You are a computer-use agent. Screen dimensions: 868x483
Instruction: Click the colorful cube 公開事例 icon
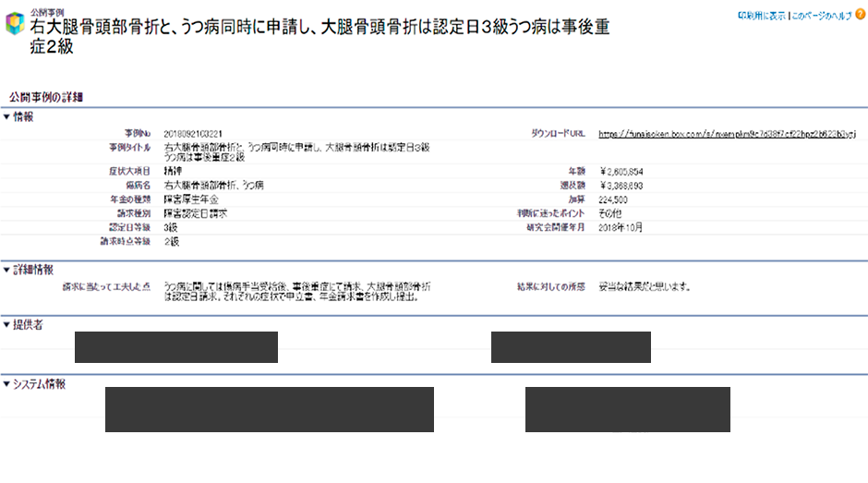click(15, 23)
